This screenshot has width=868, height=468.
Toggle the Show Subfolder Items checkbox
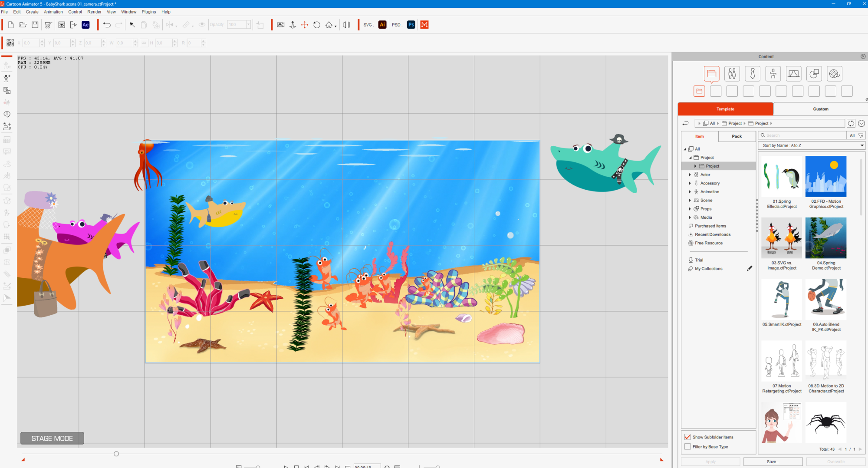687,437
